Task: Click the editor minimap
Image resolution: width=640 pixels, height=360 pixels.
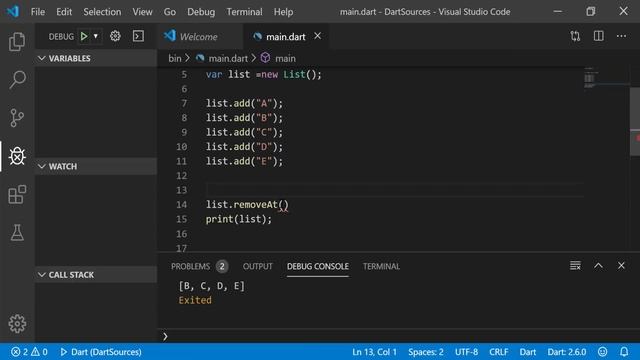Action: tap(606, 78)
